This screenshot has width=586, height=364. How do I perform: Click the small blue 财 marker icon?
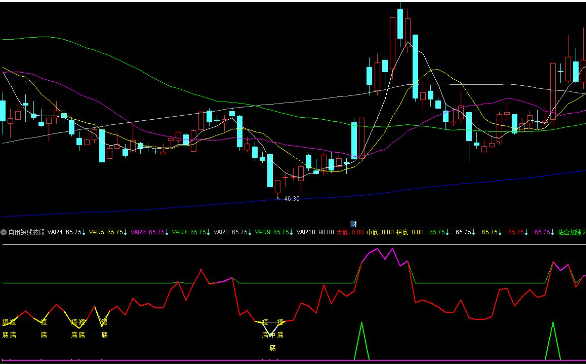pyautogui.click(x=353, y=224)
